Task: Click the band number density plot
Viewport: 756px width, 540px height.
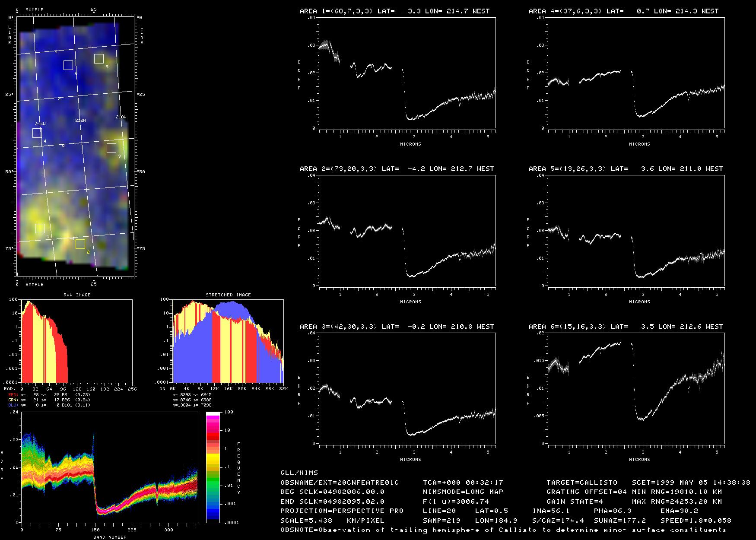Action: 109,467
